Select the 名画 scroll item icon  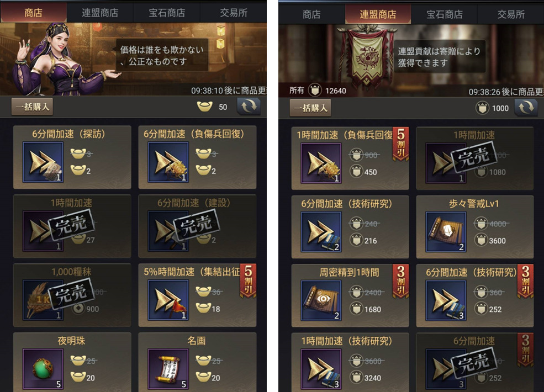click(168, 369)
